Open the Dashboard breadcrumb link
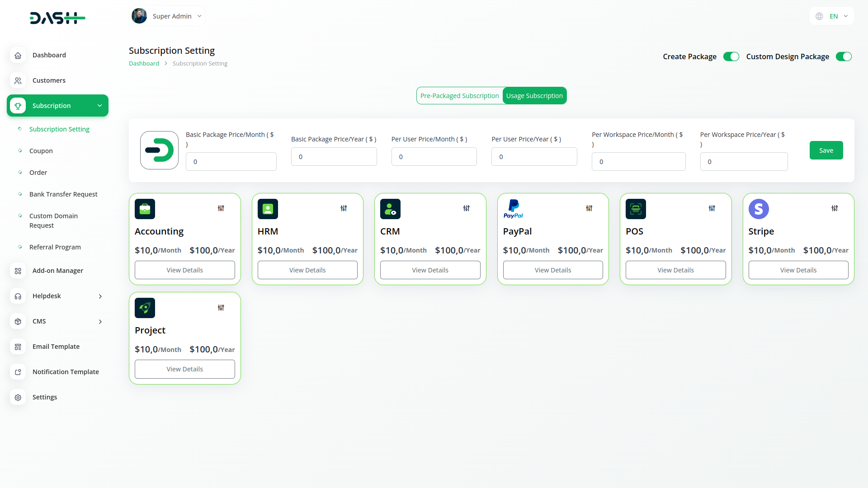Screen dimensions: 868x488 [x=144, y=63]
